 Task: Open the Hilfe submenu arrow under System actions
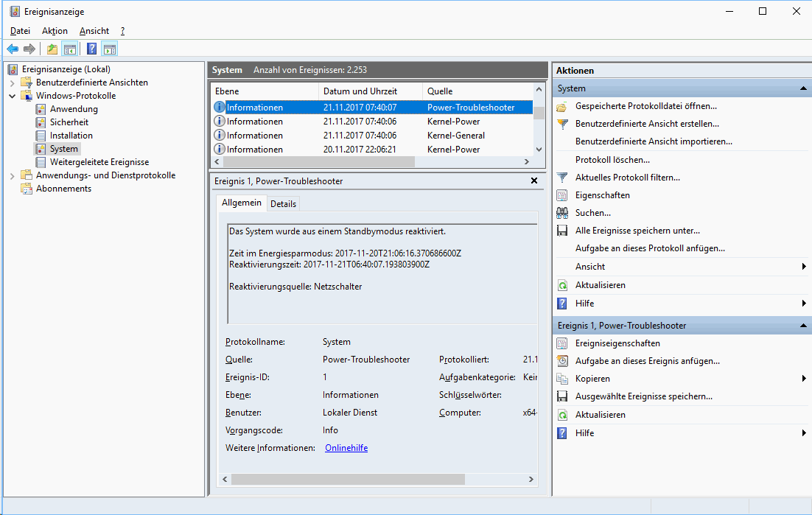pos(804,304)
